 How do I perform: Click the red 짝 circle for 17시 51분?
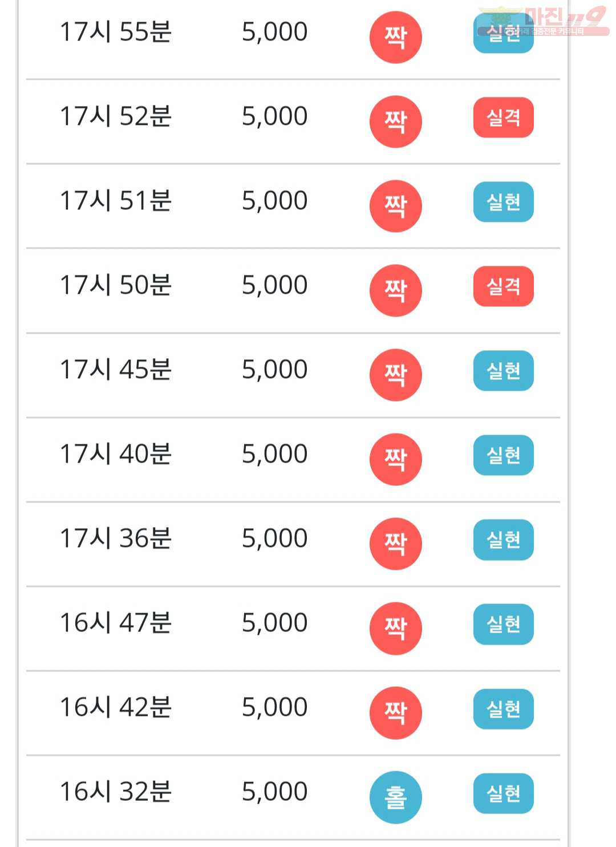[x=395, y=206]
